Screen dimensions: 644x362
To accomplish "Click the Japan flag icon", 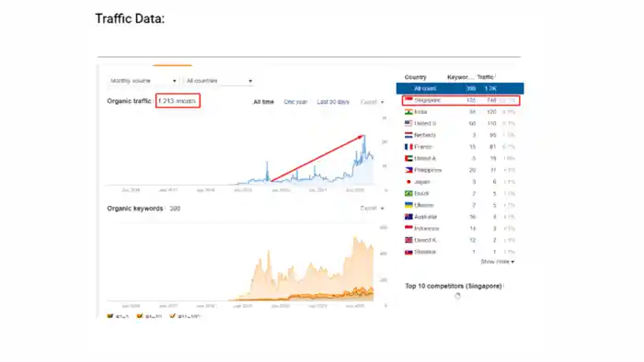I will coord(408,182).
